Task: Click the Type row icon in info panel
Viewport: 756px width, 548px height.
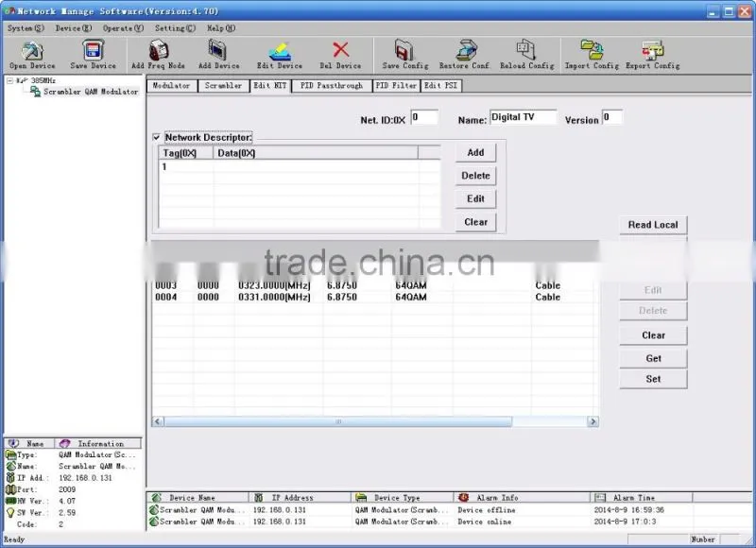Action: 10,454
